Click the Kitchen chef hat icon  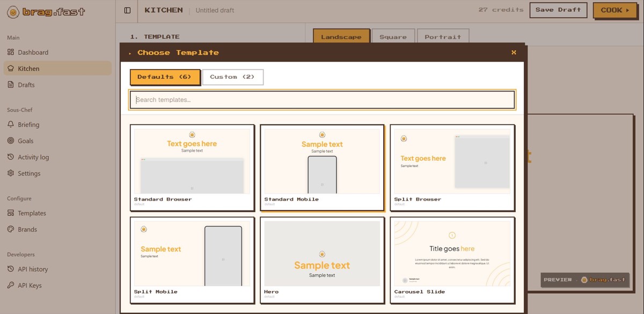[11, 68]
